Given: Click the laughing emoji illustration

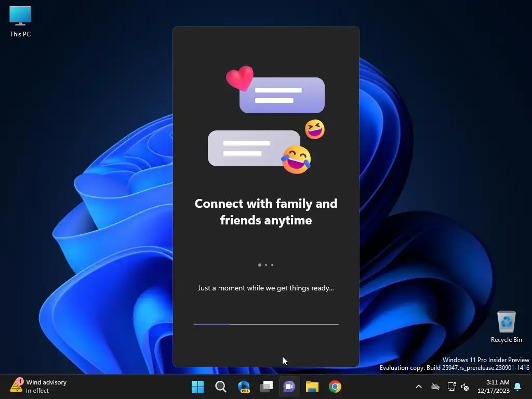Looking at the screenshot, I should 296,159.
